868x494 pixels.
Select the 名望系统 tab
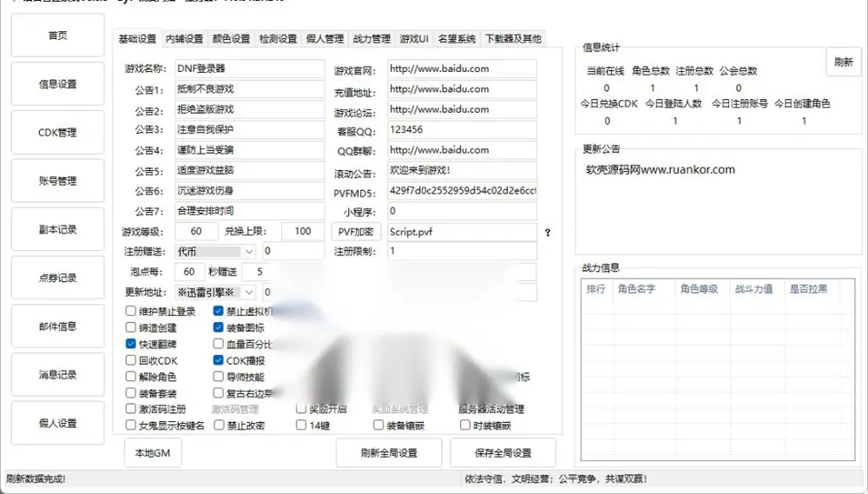pyautogui.click(x=457, y=39)
